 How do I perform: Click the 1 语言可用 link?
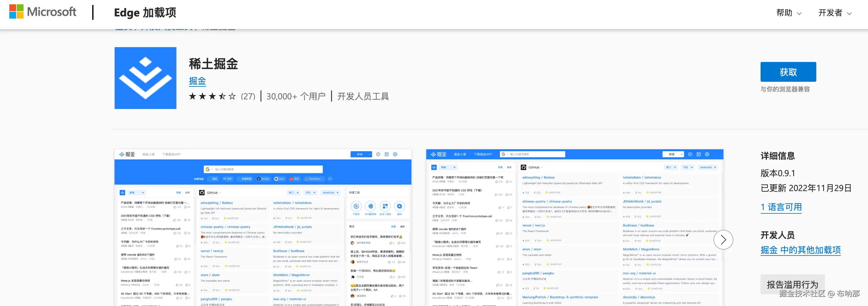[x=781, y=207]
